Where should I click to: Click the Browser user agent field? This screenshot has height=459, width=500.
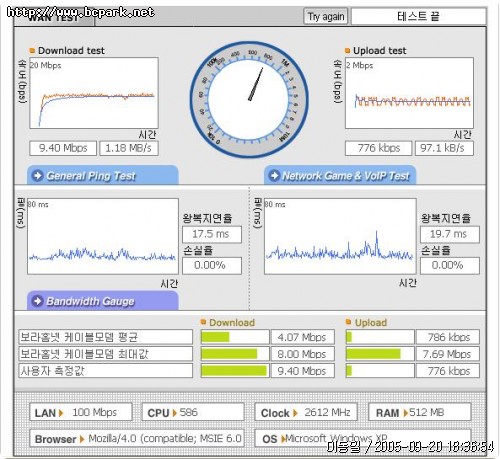137,439
